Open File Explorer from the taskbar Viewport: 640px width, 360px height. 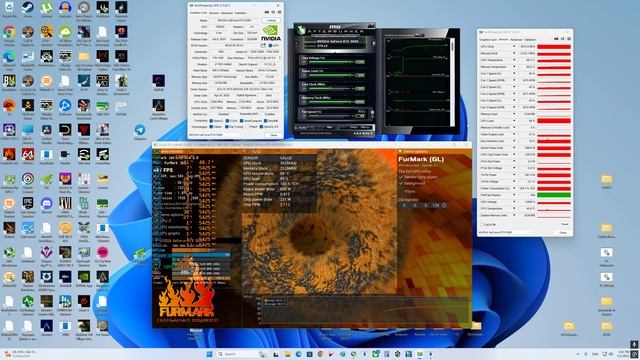click(x=287, y=354)
